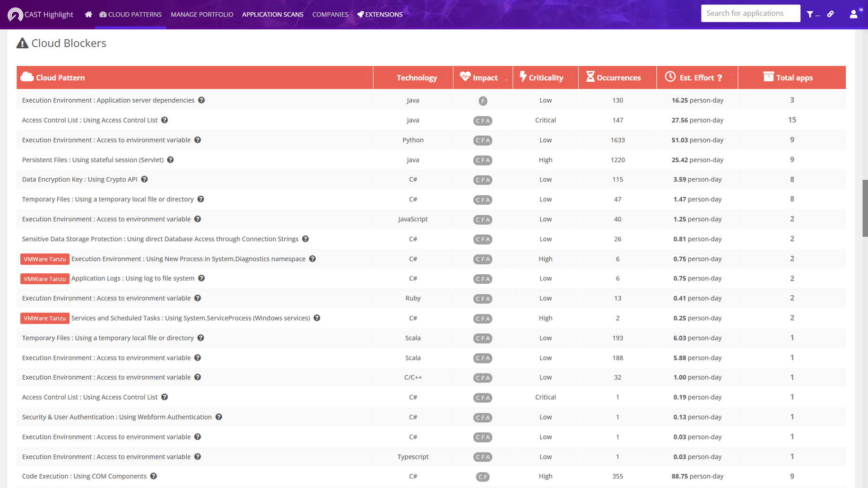Switch to Application Scans tab
The width and height of the screenshot is (868, 488).
(272, 14)
